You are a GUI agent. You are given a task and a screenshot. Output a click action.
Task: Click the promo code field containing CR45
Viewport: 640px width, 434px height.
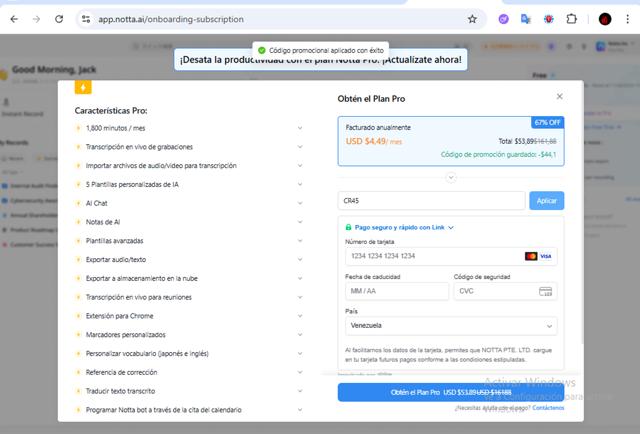tap(431, 200)
